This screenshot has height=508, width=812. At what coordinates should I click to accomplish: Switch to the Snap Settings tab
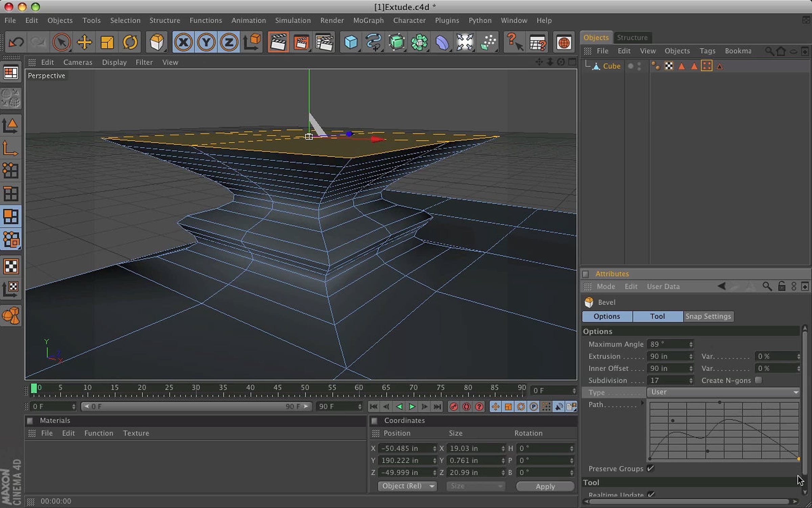pyautogui.click(x=708, y=316)
